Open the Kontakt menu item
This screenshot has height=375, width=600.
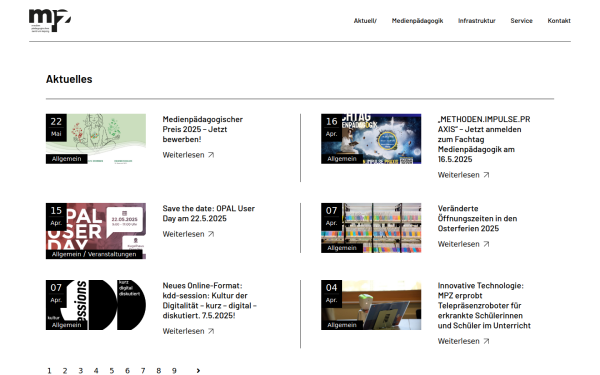(559, 21)
